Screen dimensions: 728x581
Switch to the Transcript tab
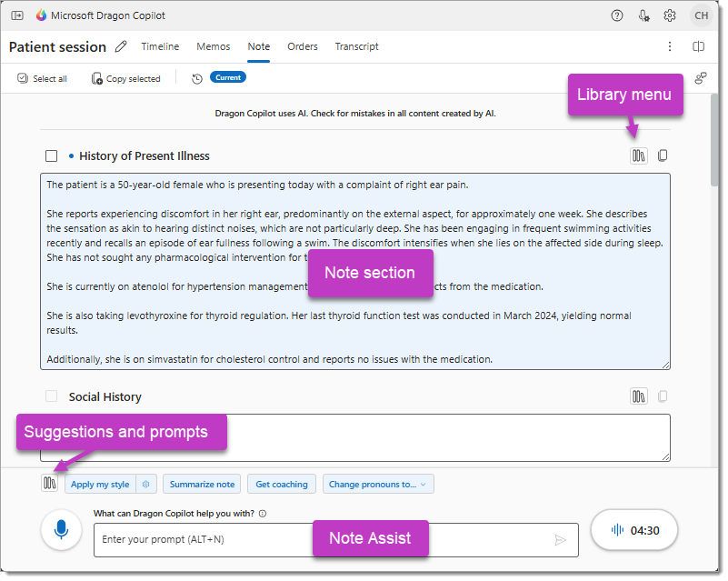[356, 46]
